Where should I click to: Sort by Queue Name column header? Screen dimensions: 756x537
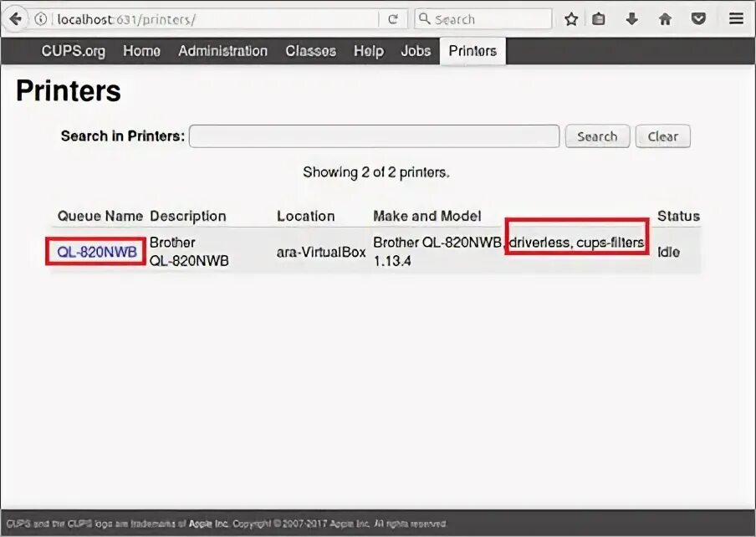pyautogui.click(x=100, y=216)
